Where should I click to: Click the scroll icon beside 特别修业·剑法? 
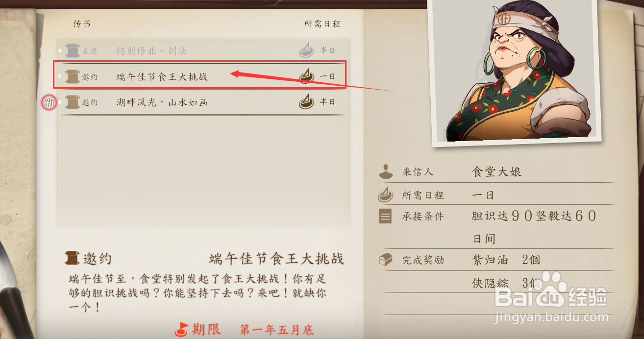[72, 50]
